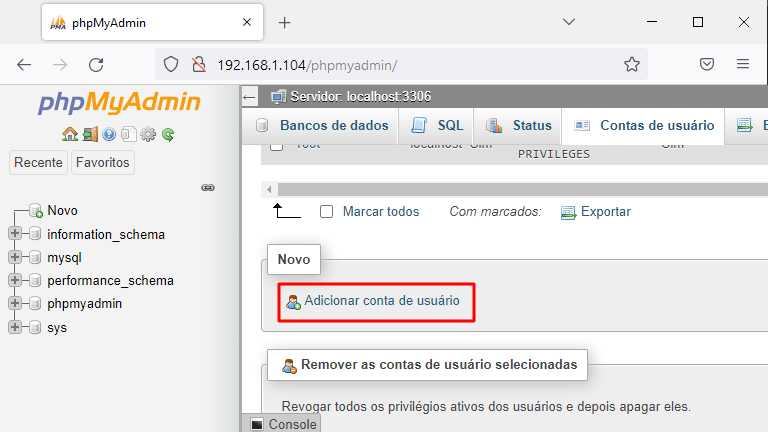The image size is (768, 432).
Task: Click the horizontal scrollbar left arrow
Action: tap(269, 189)
